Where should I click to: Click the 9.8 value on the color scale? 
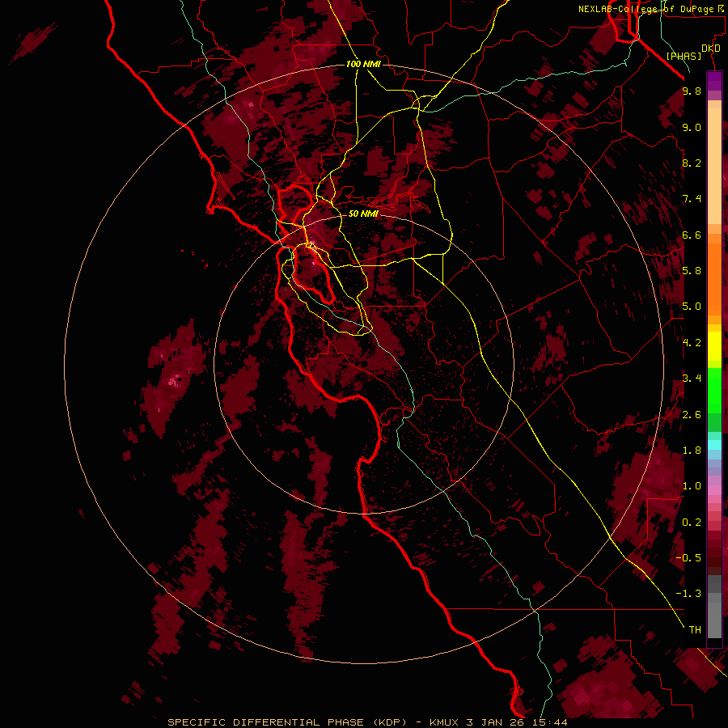click(692, 91)
